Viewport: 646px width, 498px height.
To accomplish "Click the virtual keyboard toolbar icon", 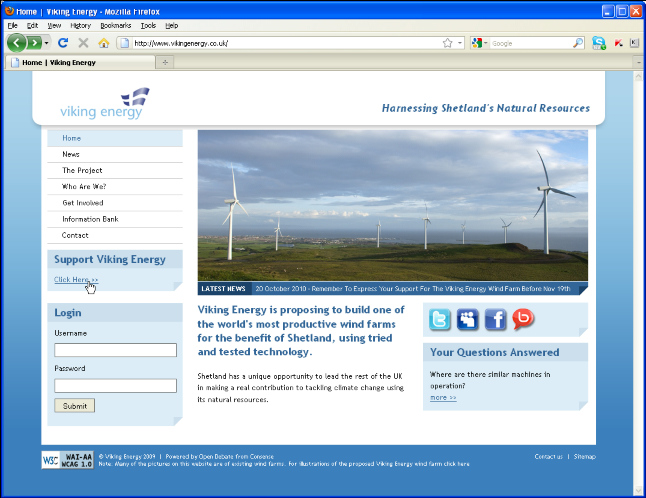I will [x=634, y=43].
